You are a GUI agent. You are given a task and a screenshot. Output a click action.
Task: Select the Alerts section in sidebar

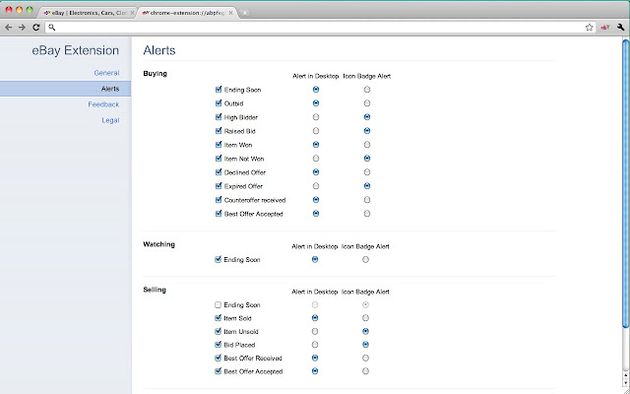65,89
